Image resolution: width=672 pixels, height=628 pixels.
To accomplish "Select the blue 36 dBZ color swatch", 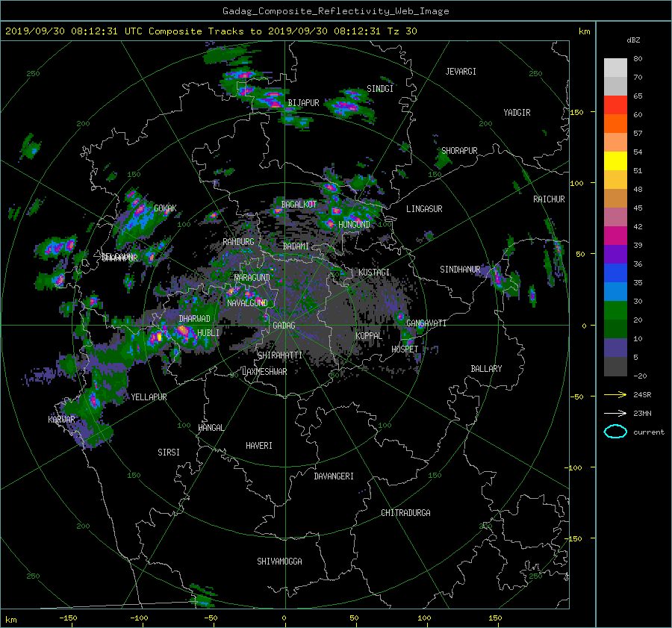I will pos(615,273).
